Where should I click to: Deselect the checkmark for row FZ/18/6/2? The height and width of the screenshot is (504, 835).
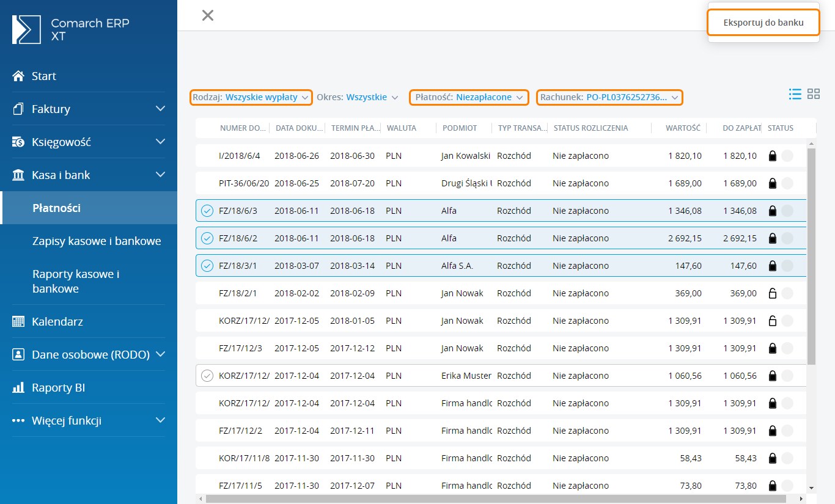[207, 238]
